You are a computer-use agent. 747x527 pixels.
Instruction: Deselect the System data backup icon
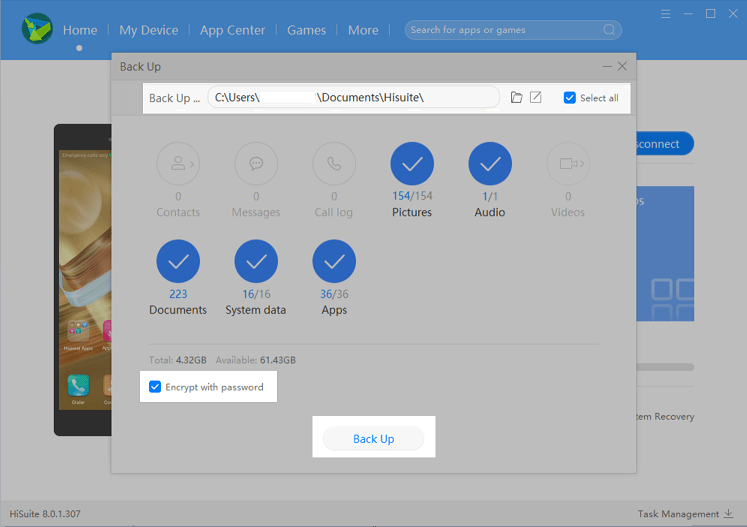(256, 262)
